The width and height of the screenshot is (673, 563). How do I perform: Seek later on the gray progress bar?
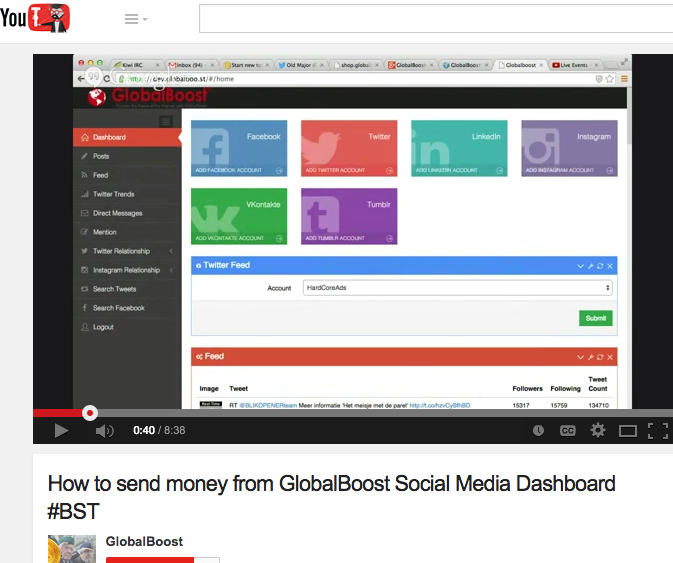pyautogui.click(x=385, y=413)
